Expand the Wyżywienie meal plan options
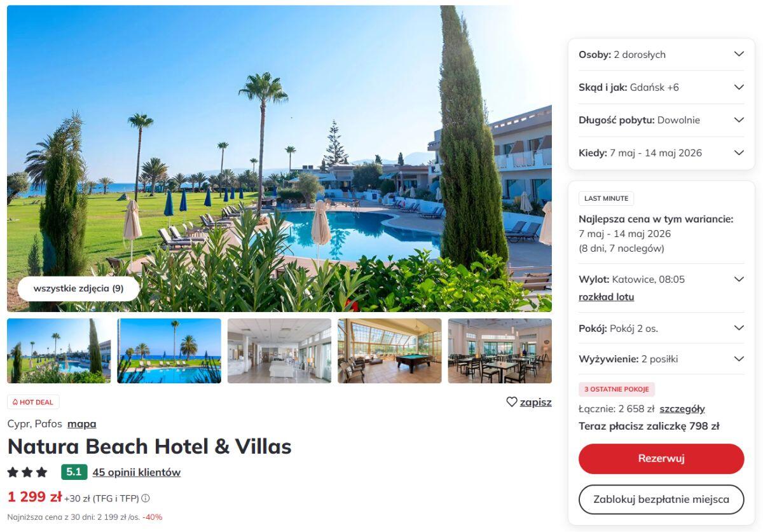 [661, 359]
